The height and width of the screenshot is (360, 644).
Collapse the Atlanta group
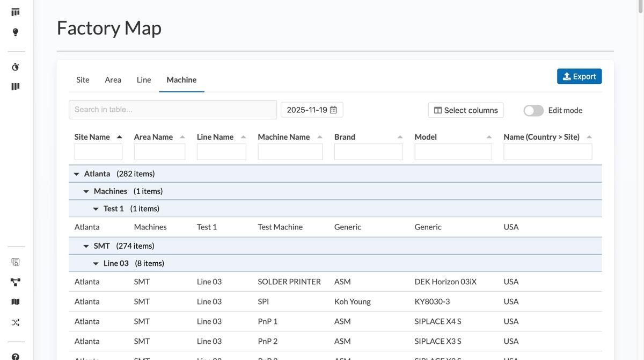76,174
